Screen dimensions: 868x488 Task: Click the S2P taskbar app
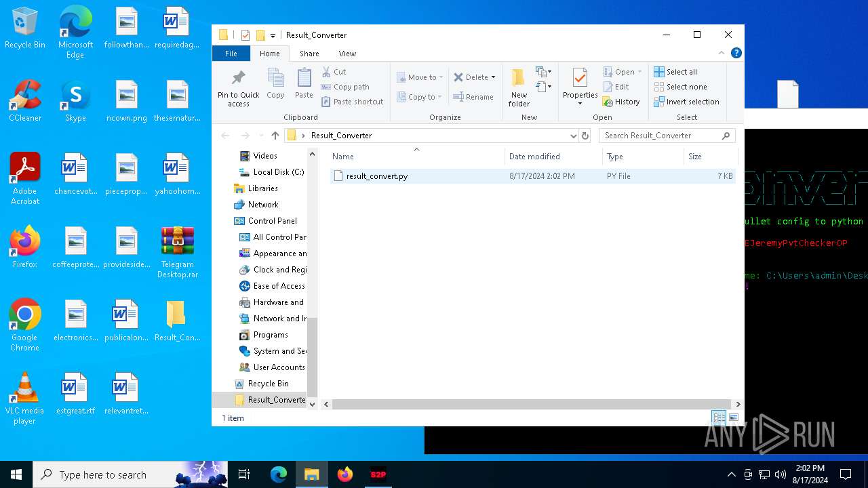(x=378, y=474)
